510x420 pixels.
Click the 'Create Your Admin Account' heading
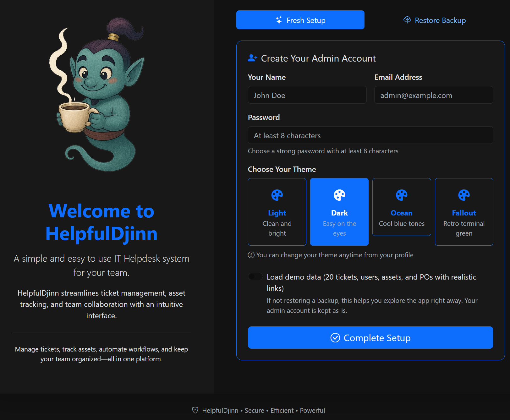tap(318, 58)
